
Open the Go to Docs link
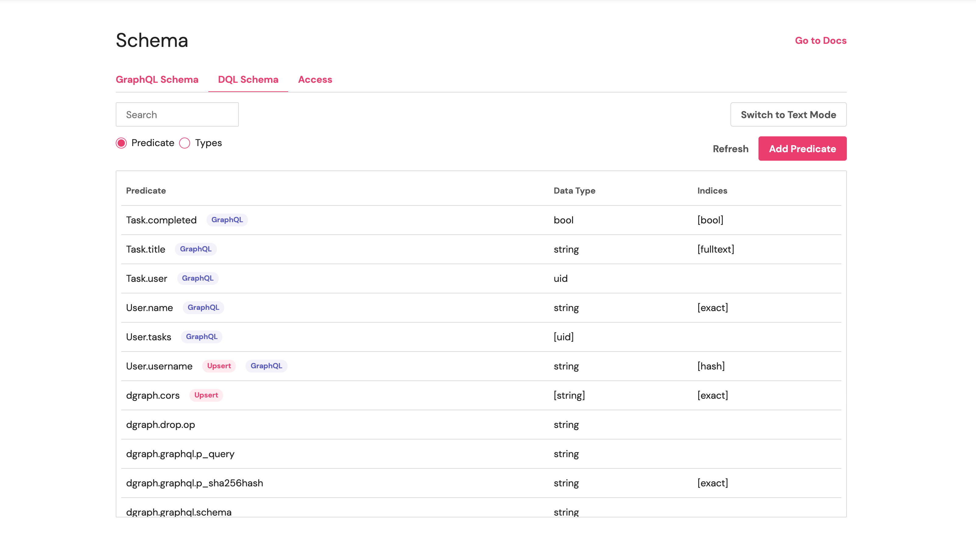(x=821, y=40)
